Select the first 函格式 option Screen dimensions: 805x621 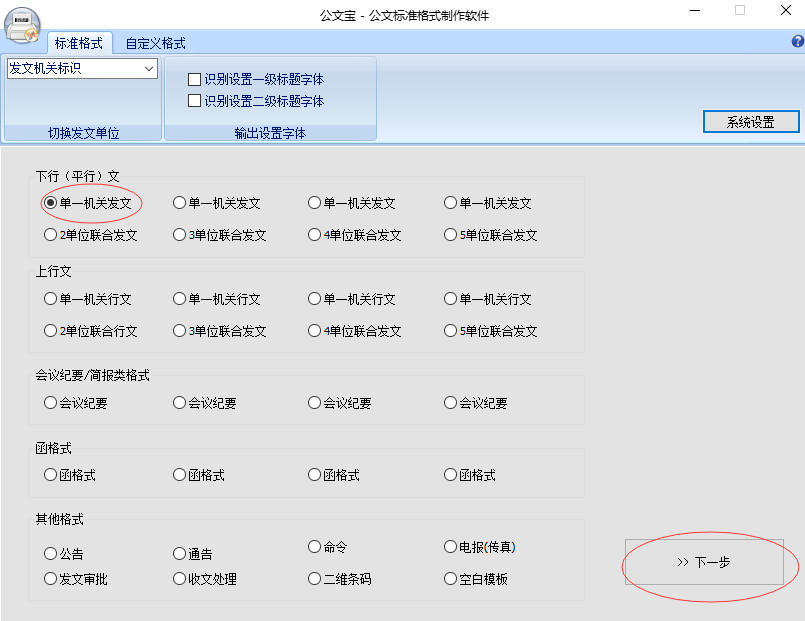50,475
